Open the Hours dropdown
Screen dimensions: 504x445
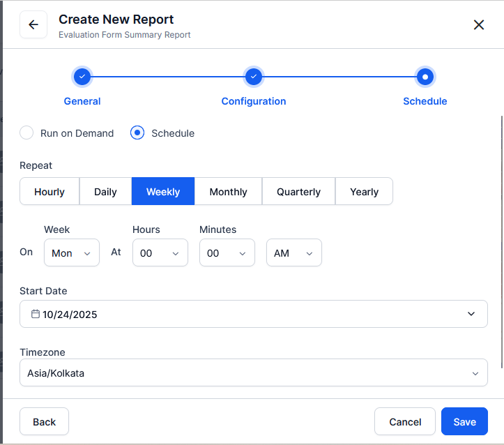[160, 253]
